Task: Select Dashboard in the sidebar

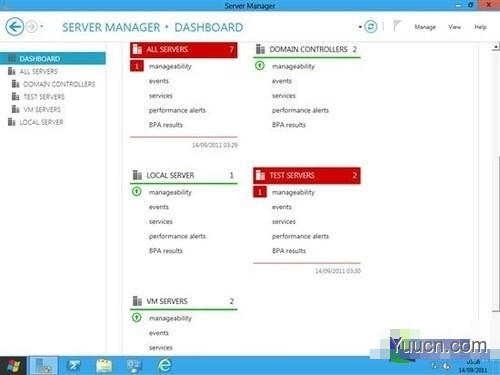Action: click(53, 59)
